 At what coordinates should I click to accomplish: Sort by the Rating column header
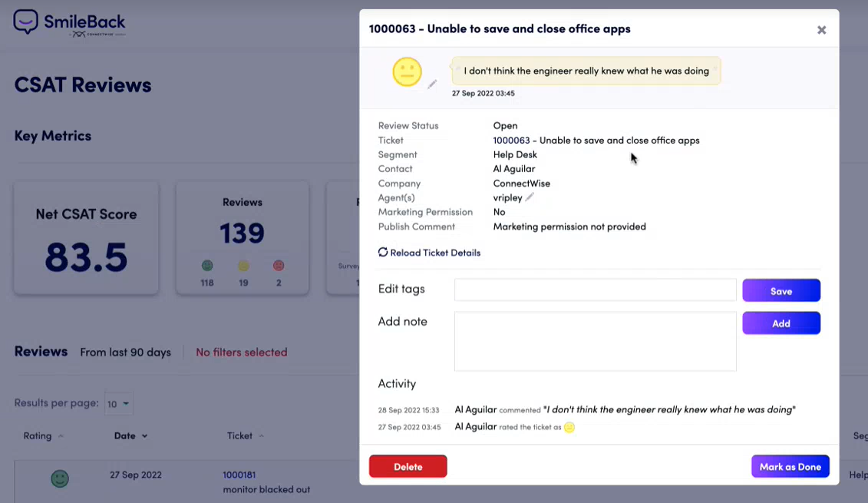coord(43,436)
